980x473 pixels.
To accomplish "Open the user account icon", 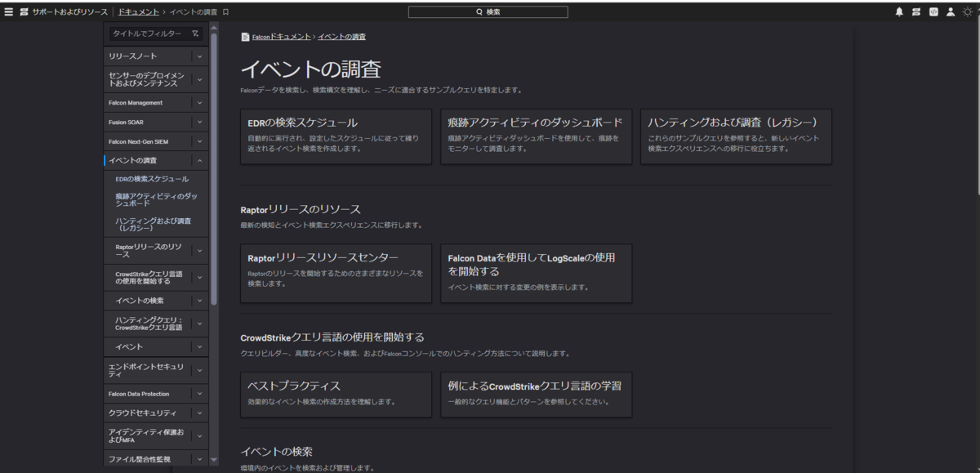I will tap(951, 12).
